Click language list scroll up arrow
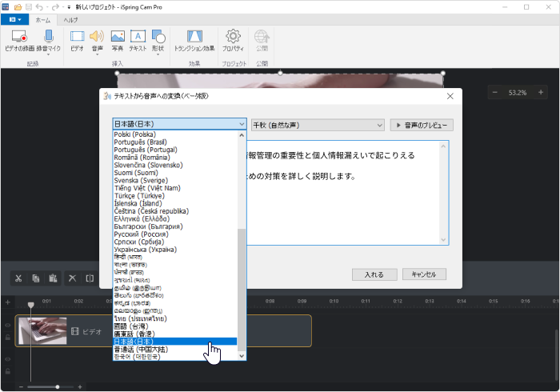Image resolution: width=560 pixels, height=392 pixels. (x=242, y=135)
